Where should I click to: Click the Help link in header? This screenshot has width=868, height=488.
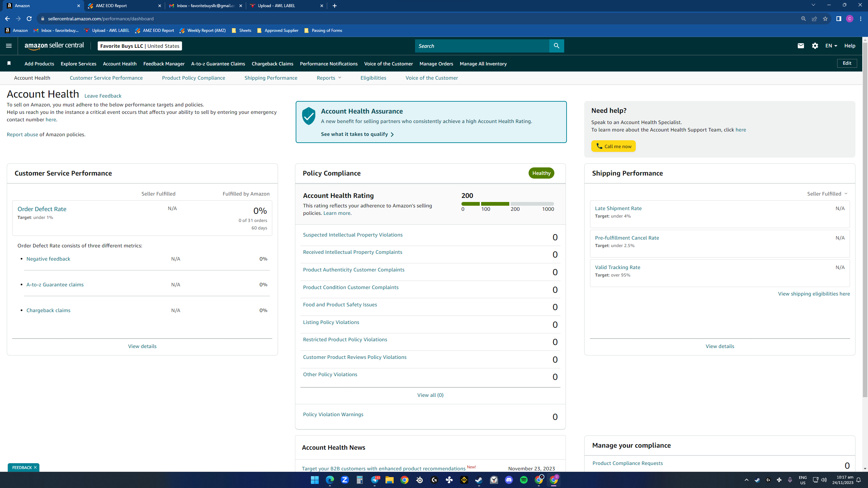(850, 46)
